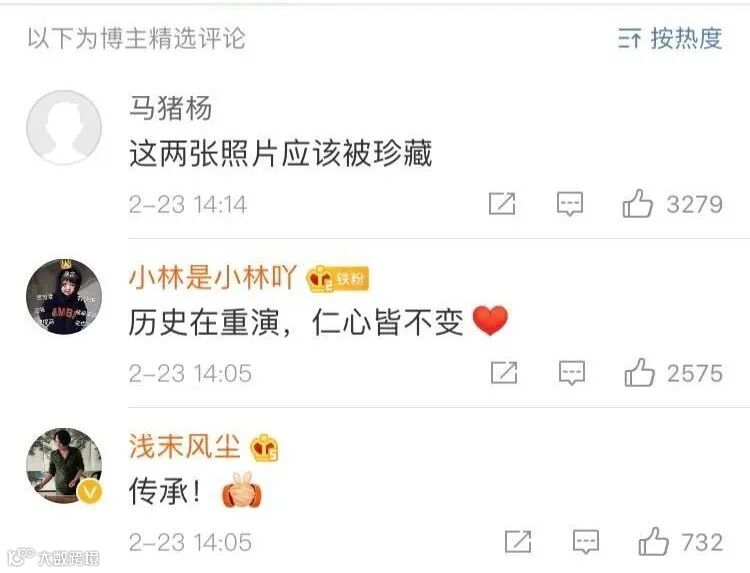Share the comment by 马猪杨
The height and width of the screenshot is (573, 750).
pos(502,204)
